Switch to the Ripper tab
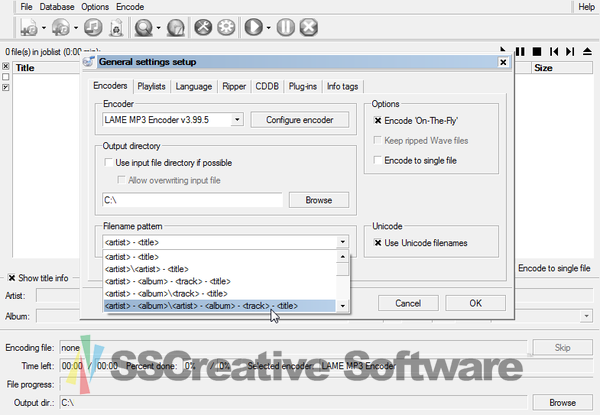This screenshot has width=600, height=415. [x=234, y=86]
